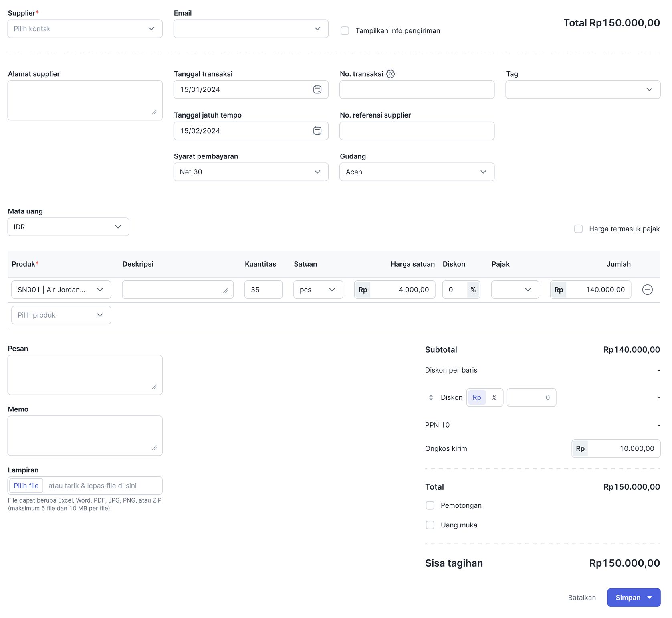Click the Produk column header
The height and width of the screenshot is (618, 672).
click(25, 264)
